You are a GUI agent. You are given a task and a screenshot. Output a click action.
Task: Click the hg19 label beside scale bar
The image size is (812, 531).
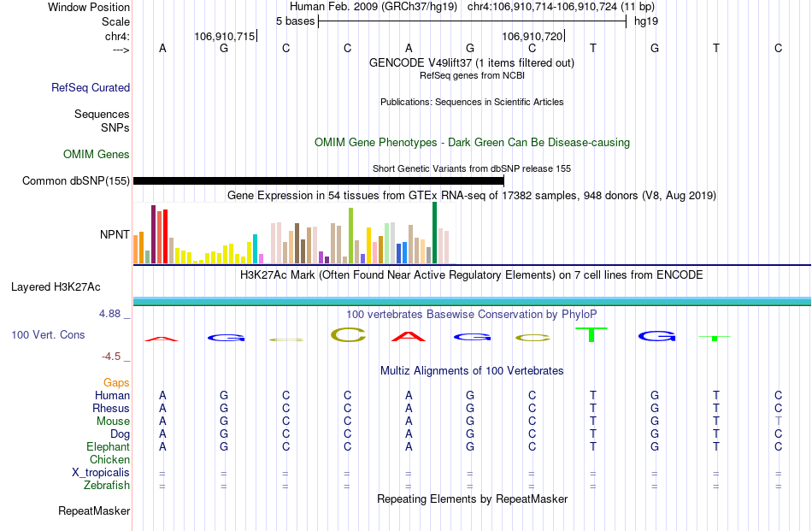646,21
